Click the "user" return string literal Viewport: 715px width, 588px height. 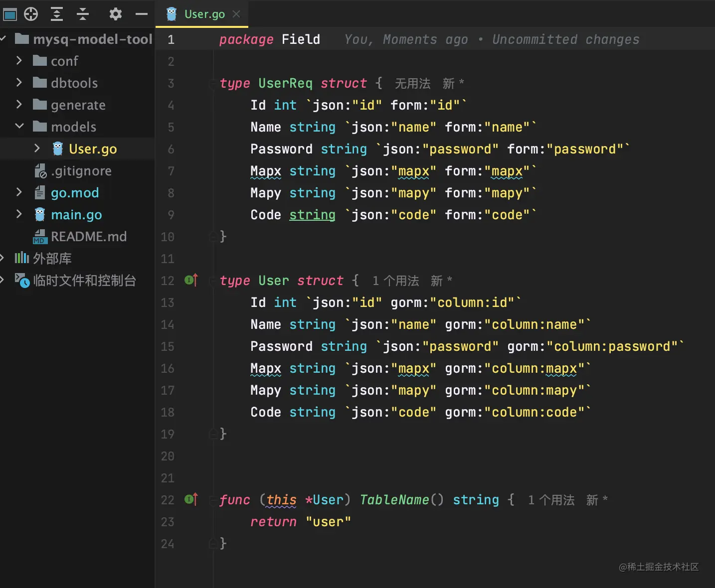click(x=328, y=522)
